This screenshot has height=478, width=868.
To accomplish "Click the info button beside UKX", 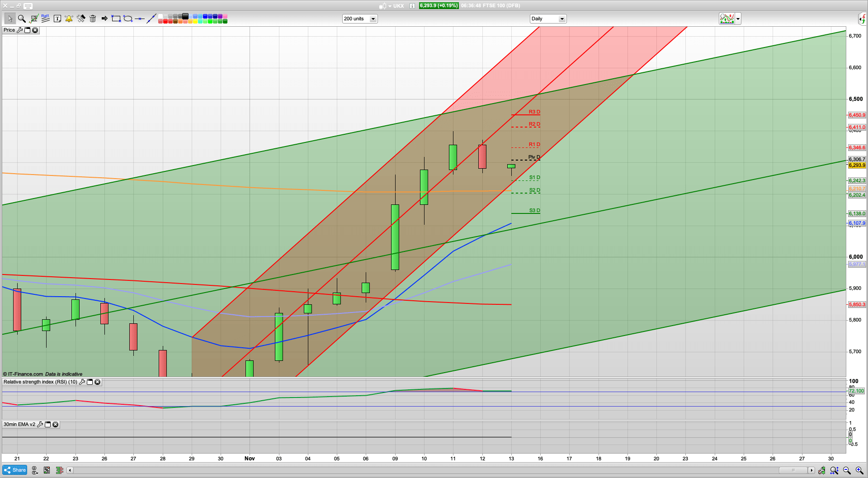I will 412,6.
